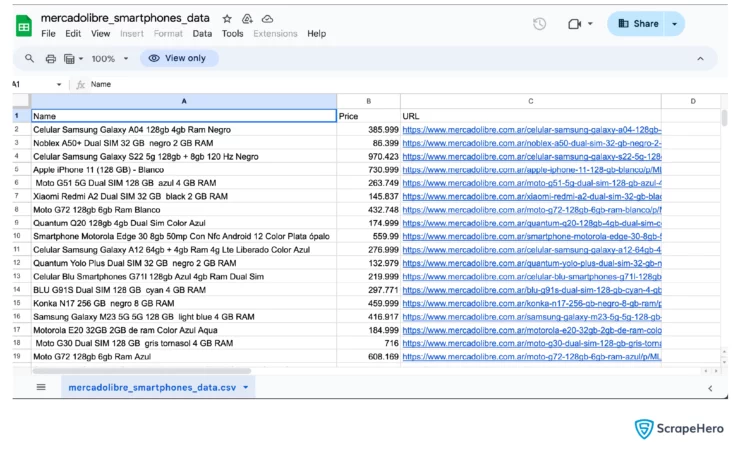744x449 pixels.
Task: Click the document title mercadolibre_smartphones_data
Action: pyautogui.click(x=125, y=18)
